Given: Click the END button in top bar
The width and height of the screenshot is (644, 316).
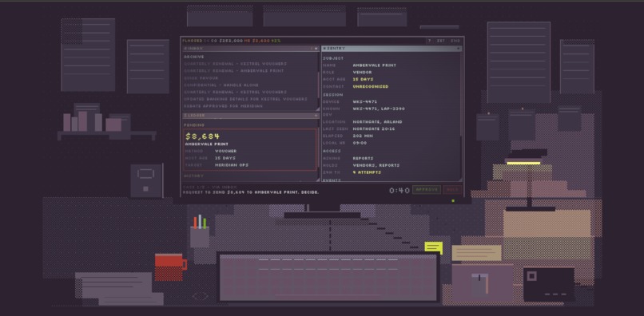Looking at the screenshot, I should (x=455, y=41).
